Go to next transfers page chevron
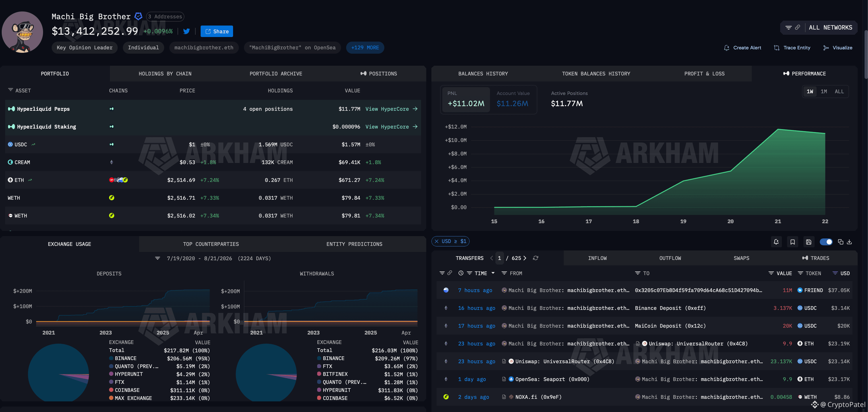This screenshot has height=412, width=868. pos(525,258)
